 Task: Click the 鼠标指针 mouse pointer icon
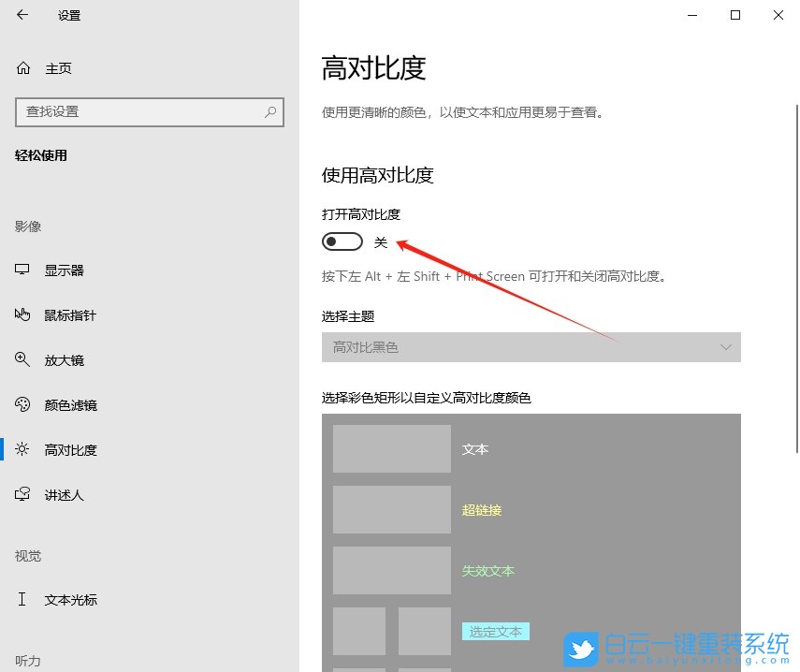click(22, 315)
